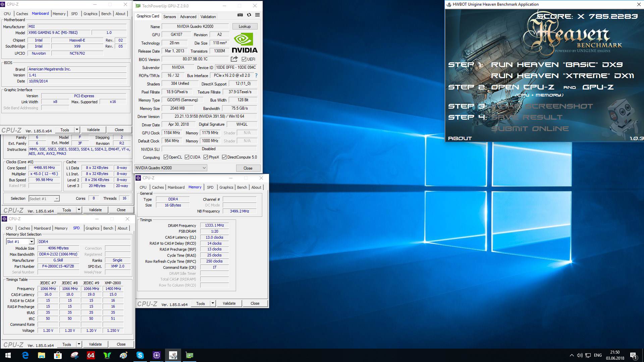Open AIDA64 from the taskbar
This screenshot has height=362, width=644.
click(91, 355)
